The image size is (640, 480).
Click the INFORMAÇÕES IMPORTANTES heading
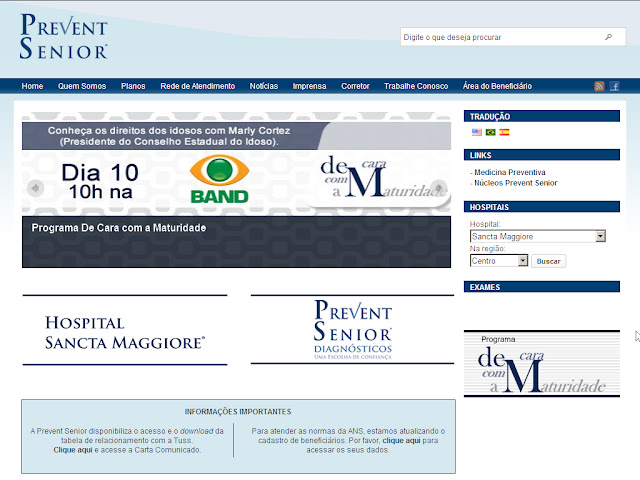pos(238,411)
